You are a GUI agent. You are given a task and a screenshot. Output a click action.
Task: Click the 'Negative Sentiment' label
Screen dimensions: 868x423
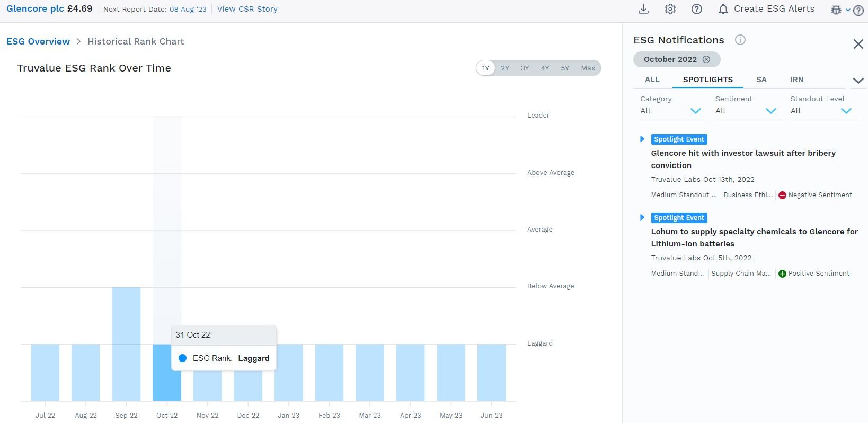click(x=820, y=195)
